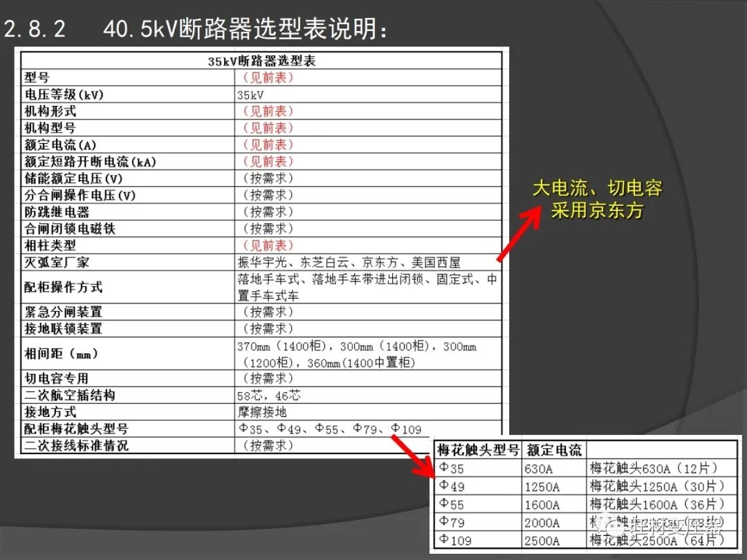
Task: Select the 梅花触头2500A (64片) cell
Action: [657, 540]
